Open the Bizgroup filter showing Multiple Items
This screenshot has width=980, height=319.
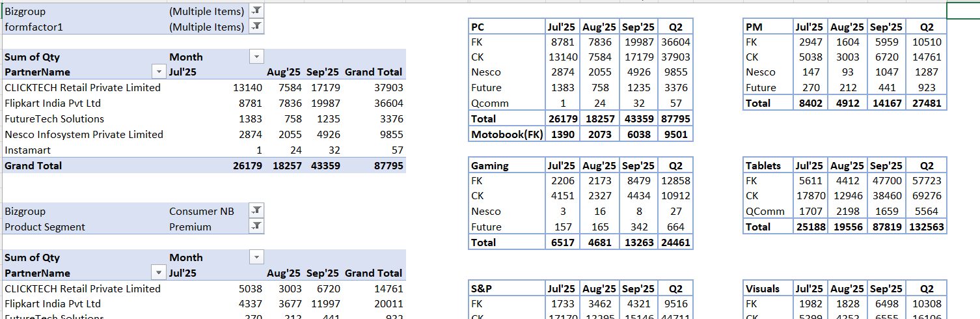coord(256,11)
